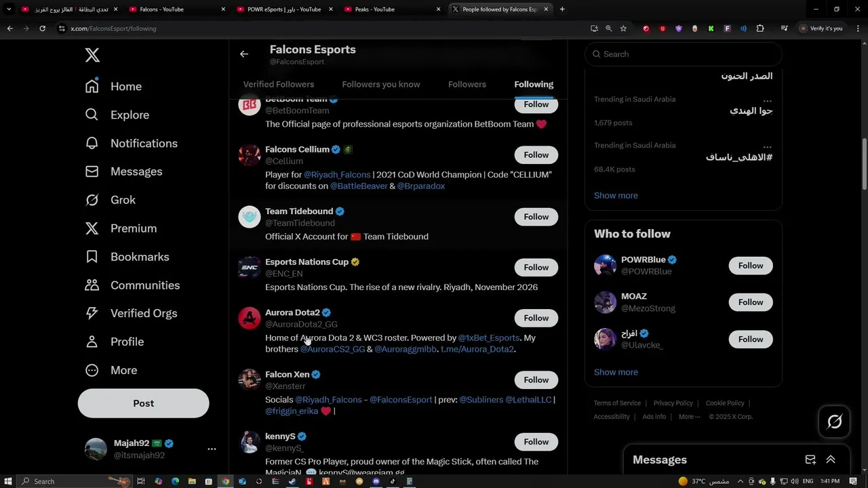Open options dots for the الاهلي_ناساف# trend
868x488 pixels.
coord(767,146)
